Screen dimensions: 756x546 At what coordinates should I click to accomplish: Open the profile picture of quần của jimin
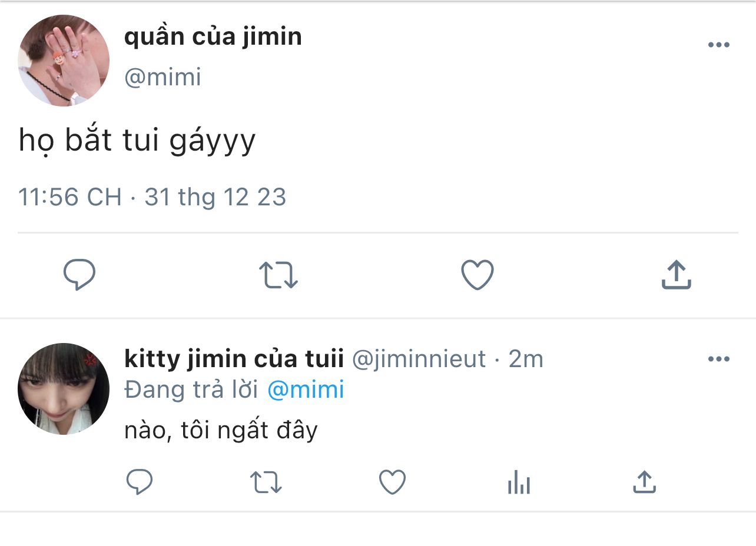(x=64, y=61)
